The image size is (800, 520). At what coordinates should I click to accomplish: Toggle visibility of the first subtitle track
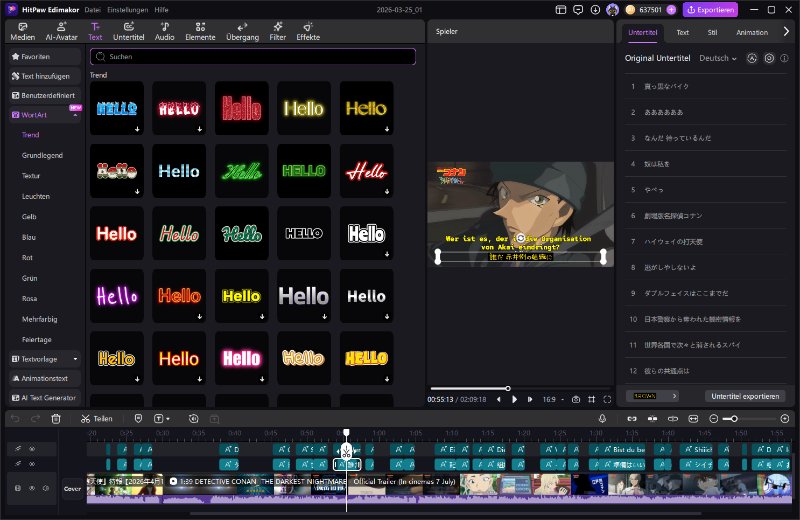click(32, 449)
